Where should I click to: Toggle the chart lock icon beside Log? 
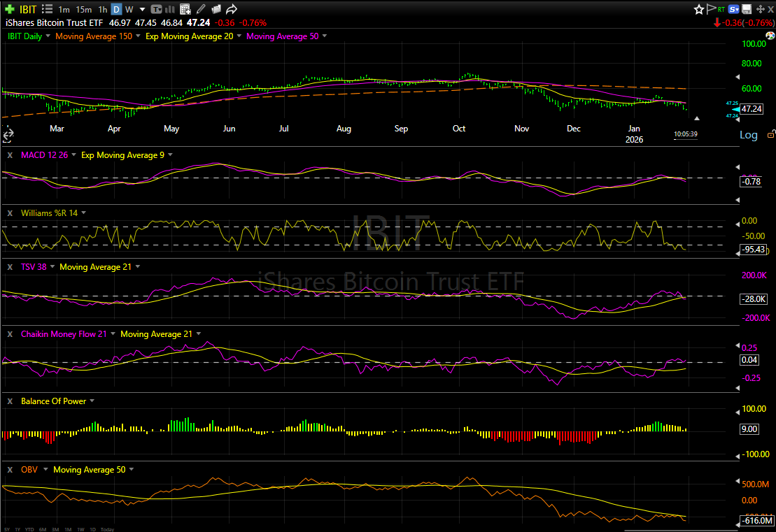point(770,134)
